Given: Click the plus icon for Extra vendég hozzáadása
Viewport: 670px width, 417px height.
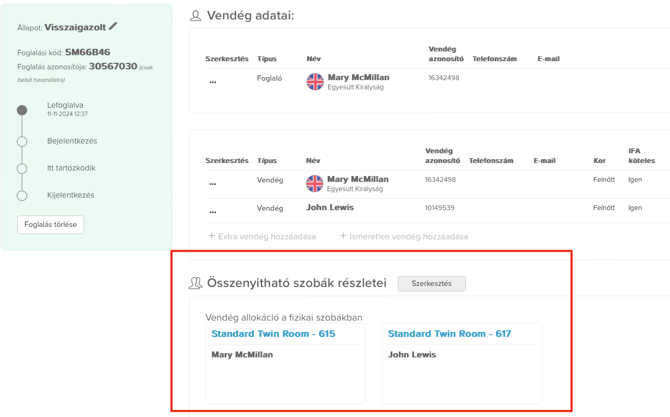Looking at the screenshot, I should click(x=211, y=236).
